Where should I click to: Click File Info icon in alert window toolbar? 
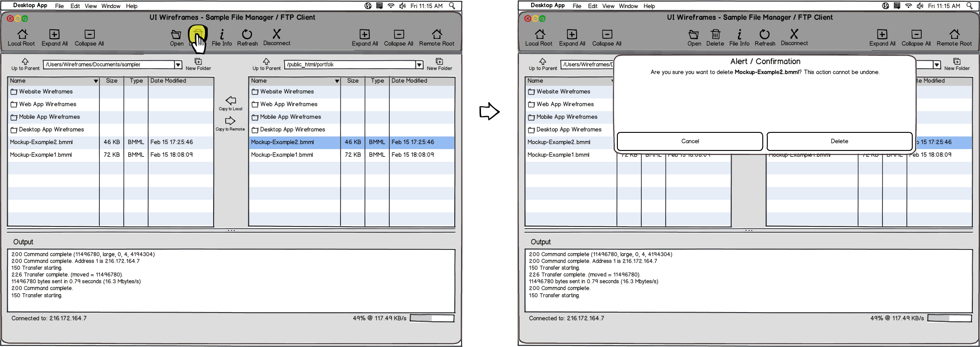tap(739, 34)
